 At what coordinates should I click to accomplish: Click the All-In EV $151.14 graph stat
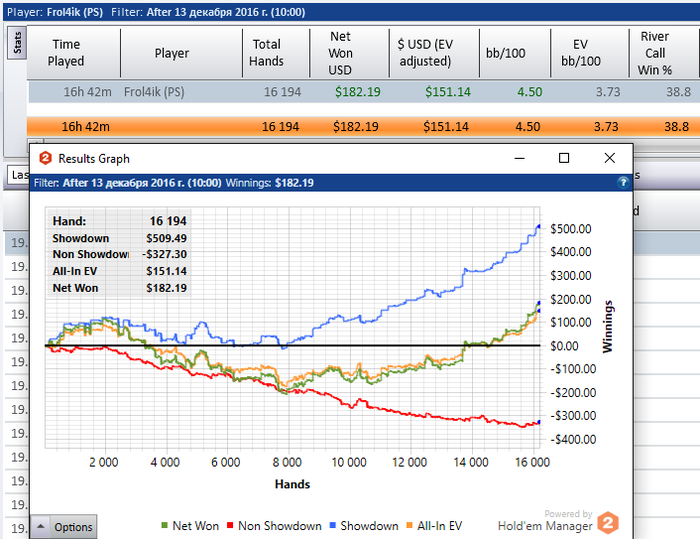pos(166,272)
